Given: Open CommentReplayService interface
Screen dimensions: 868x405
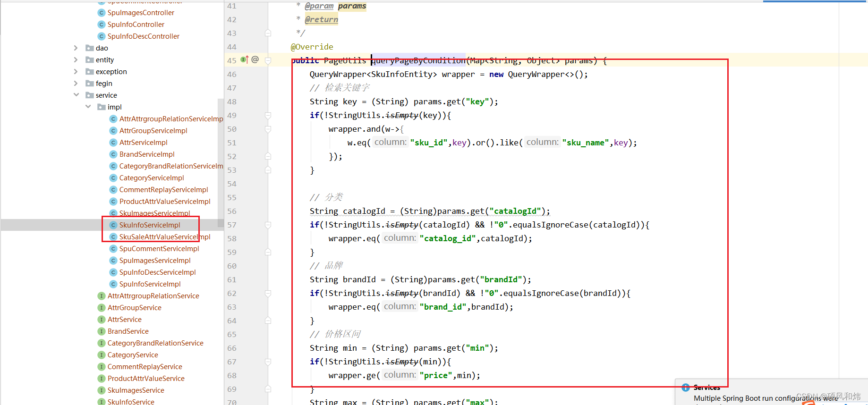Looking at the screenshot, I should click(x=145, y=367).
